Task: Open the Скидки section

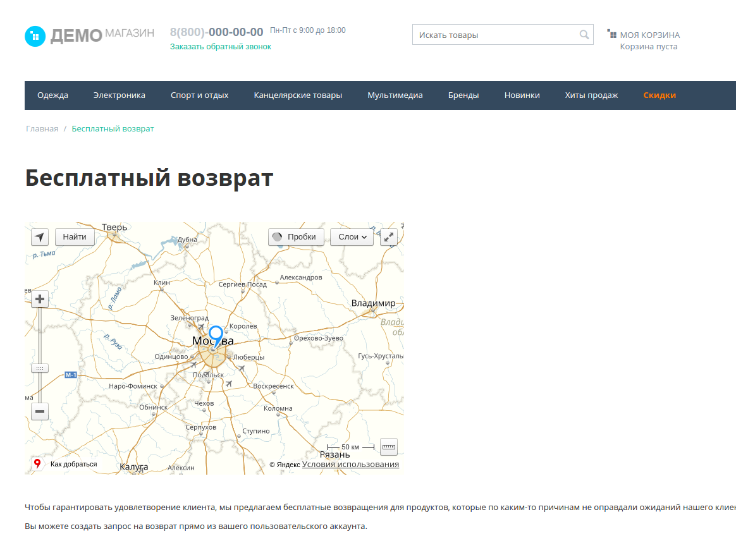Action: point(659,95)
